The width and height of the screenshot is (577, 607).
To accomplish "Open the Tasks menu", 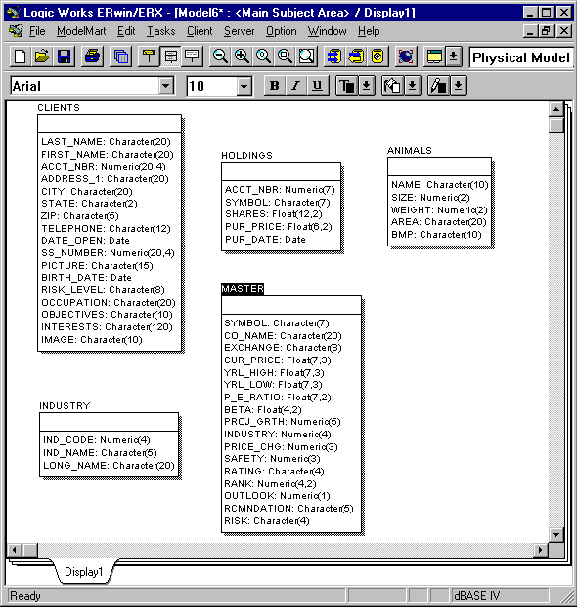I will tap(161, 31).
